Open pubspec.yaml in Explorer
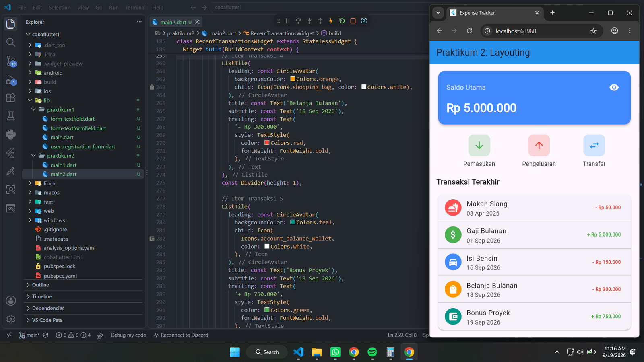This screenshot has width=644, height=362. pos(60,276)
